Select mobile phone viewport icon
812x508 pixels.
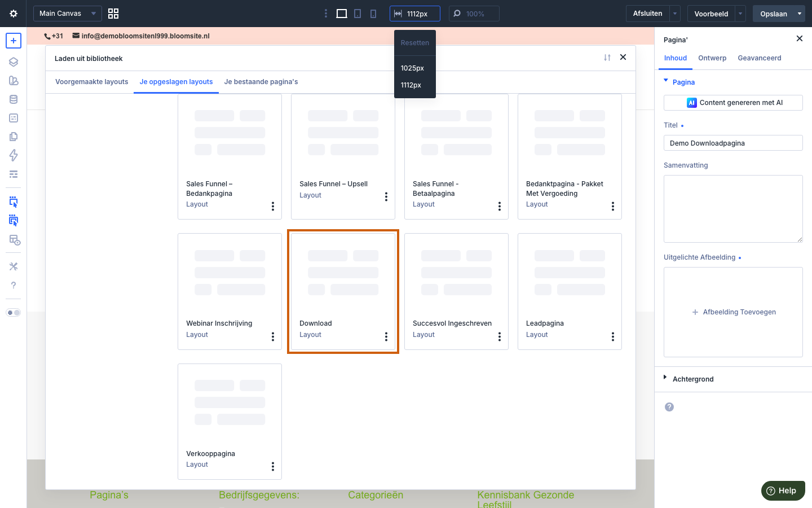click(x=373, y=14)
